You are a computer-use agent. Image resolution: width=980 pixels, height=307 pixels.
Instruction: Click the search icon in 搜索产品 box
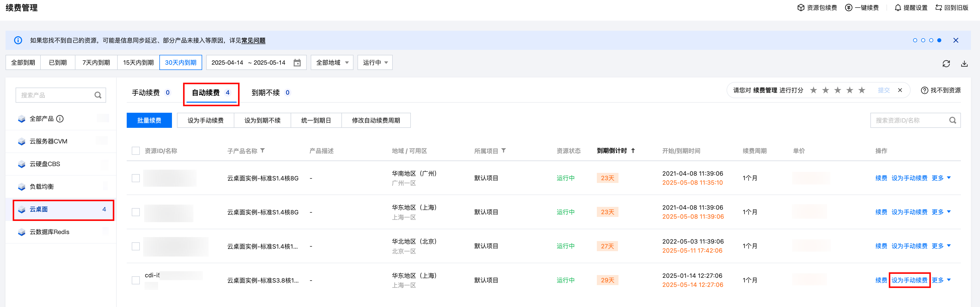click(x=98, y=95)
